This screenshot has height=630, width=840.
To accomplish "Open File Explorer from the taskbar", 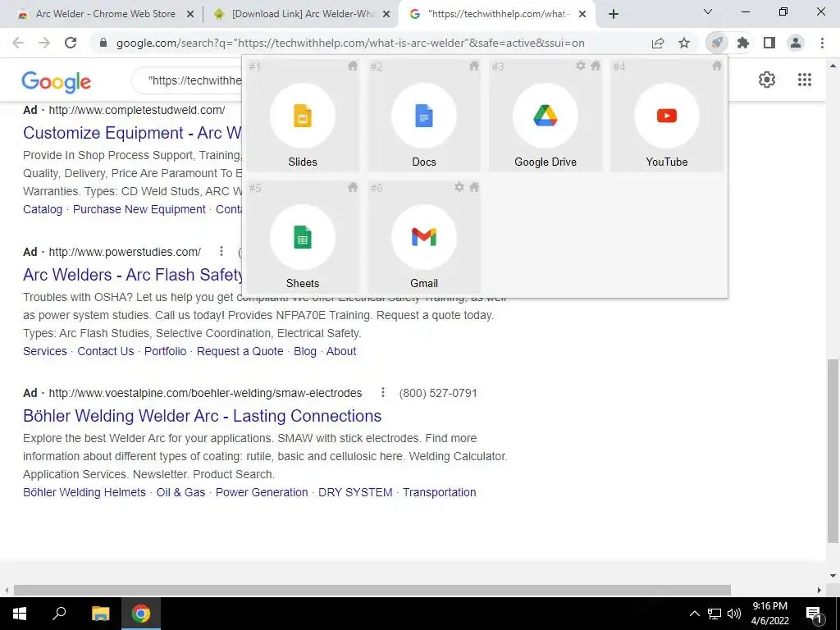I will [x=100, y=614].
